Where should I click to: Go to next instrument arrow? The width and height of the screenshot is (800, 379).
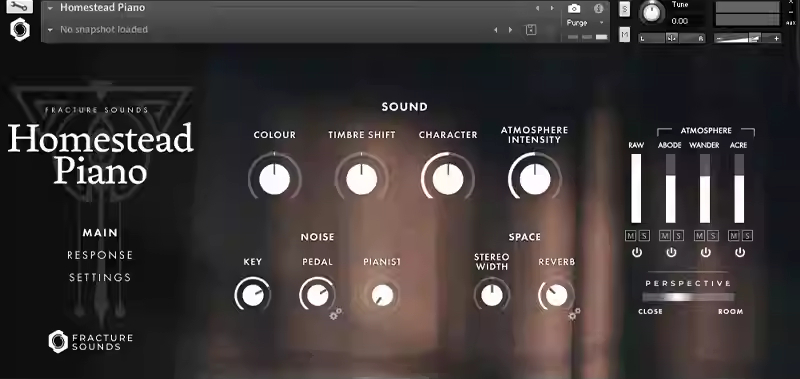point(552,8)
